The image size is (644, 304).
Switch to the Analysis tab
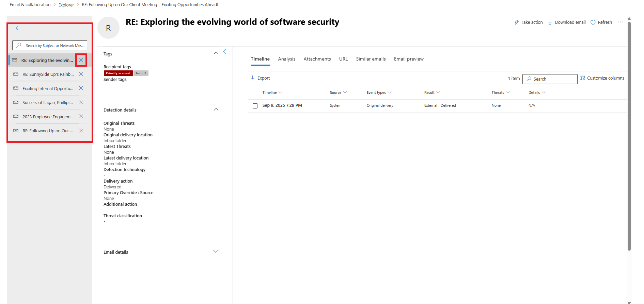(x=286, y=59)
